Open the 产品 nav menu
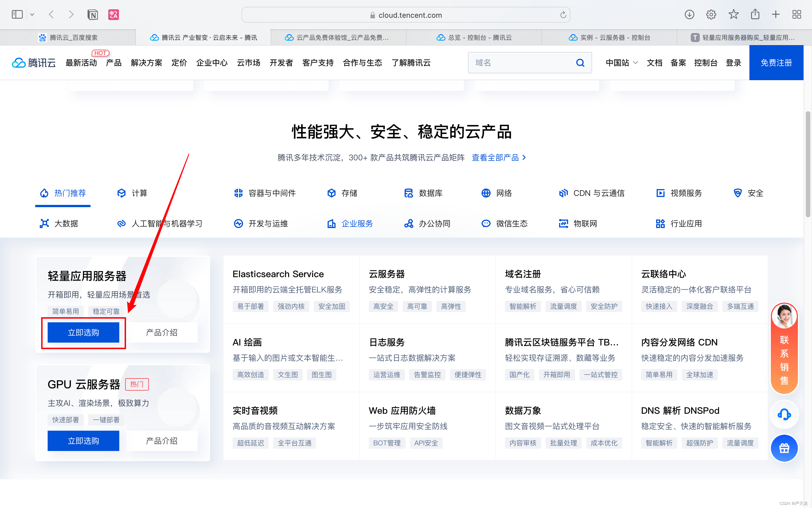The height and width of the screenshot is (508, 812). pyautogui.click(x=114, y=63)
